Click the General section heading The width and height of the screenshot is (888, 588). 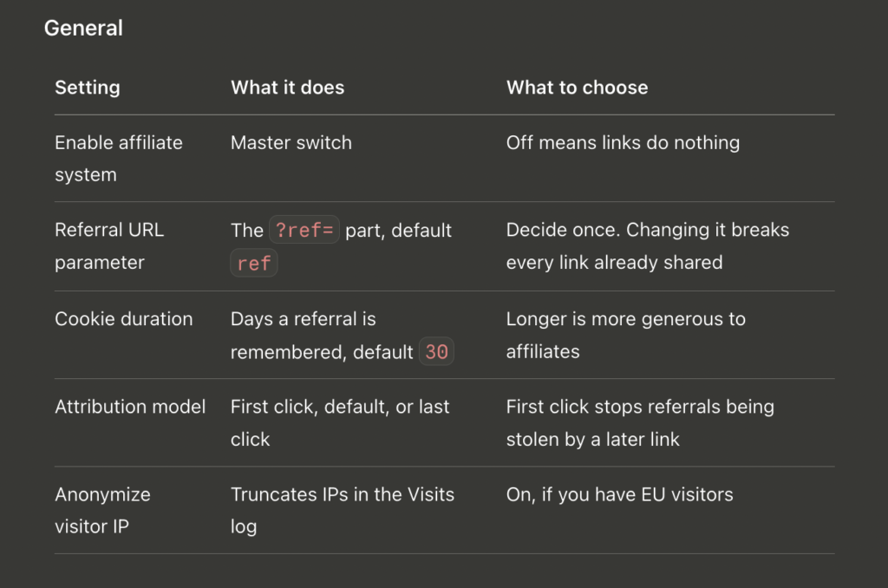click(83, 29)
